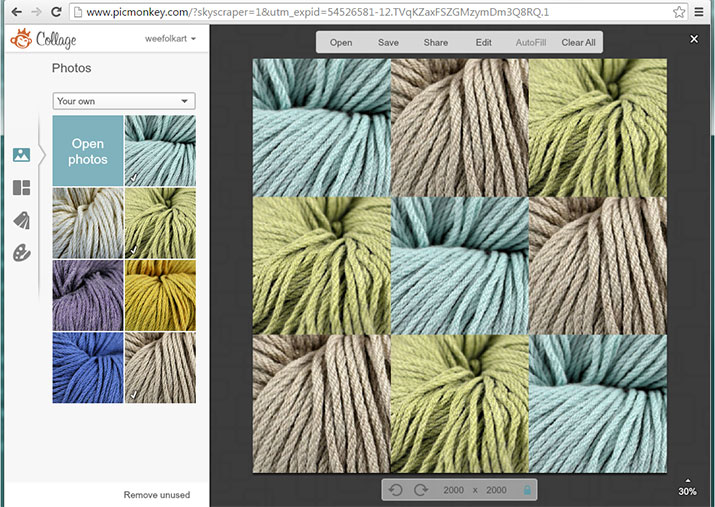Click the PicMonkey Collage logo
The width and height of the screenshot is (715, 507).
pos(43,39)
